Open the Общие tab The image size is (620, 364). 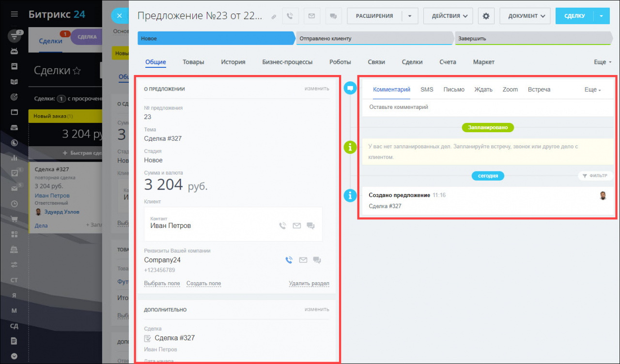155,62
